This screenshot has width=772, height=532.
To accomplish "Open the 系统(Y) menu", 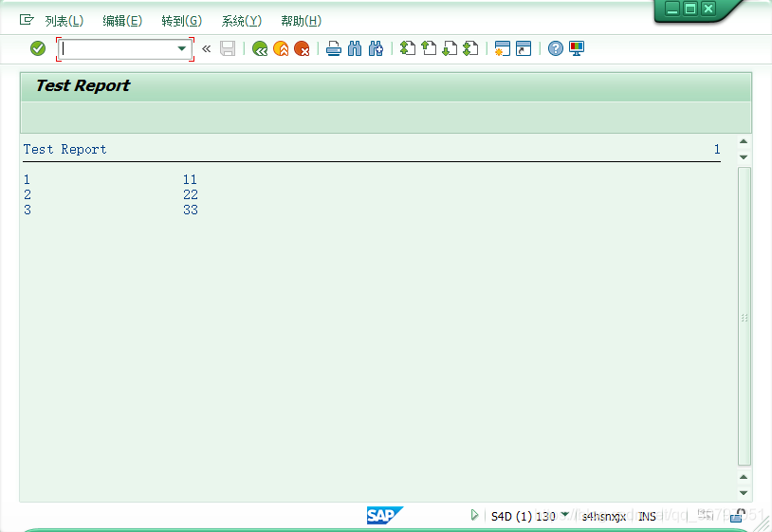I will point(241,21).
